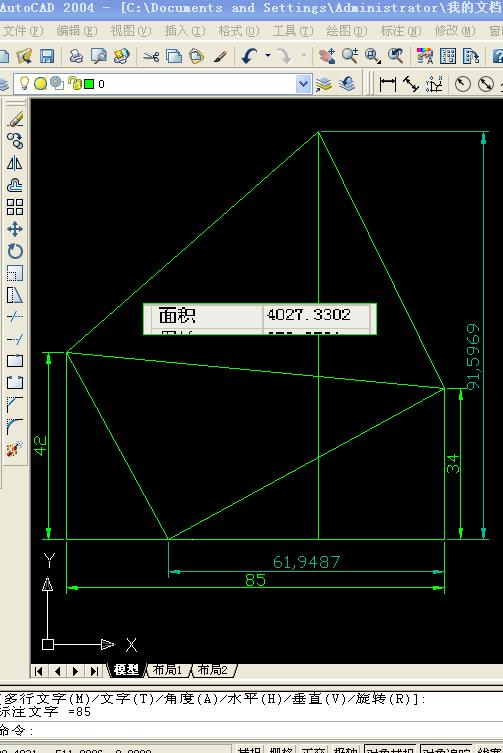Click the Copy to clipboard icon
Screen dimensions: 503x753
pos(173,56)
